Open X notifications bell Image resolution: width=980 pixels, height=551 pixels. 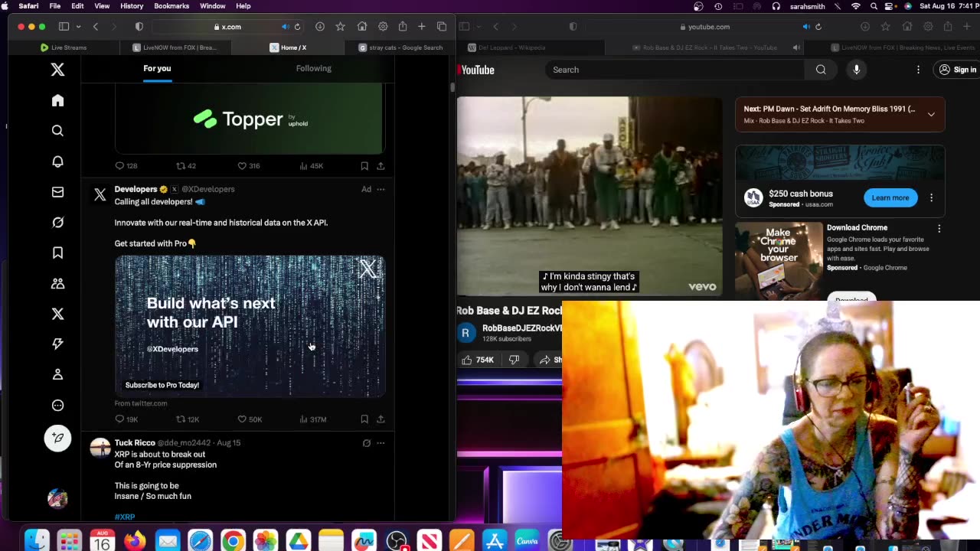[x=57, y=161]
